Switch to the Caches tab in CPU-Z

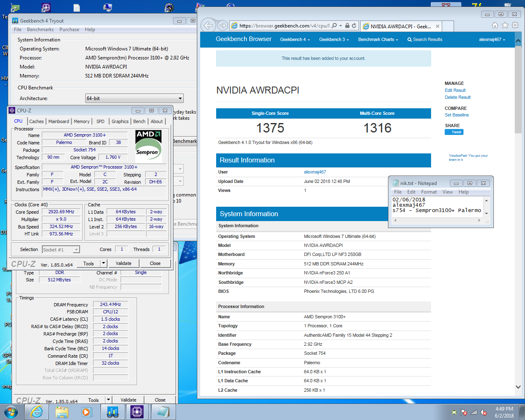(36, 121)
